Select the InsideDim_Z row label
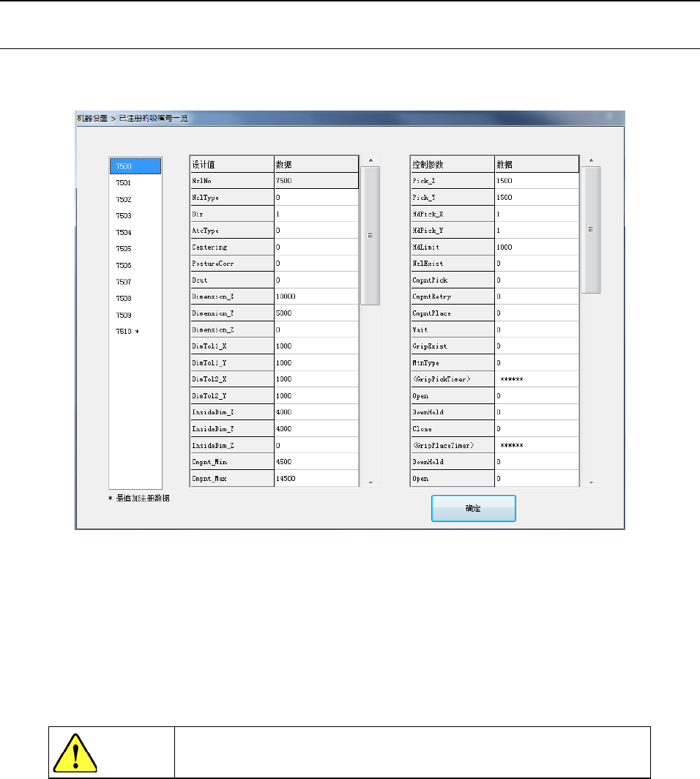The height and width of the screenshot is (779, 700). (x=232, y=446)
